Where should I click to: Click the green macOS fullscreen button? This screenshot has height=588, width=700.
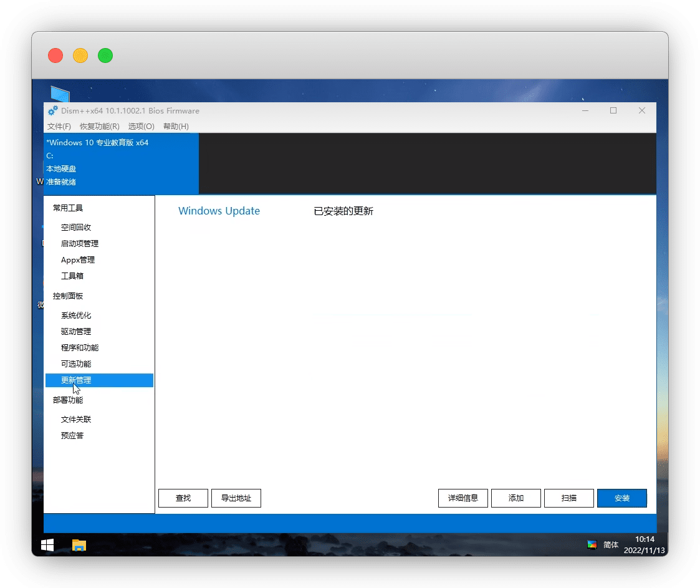point(105,55)
